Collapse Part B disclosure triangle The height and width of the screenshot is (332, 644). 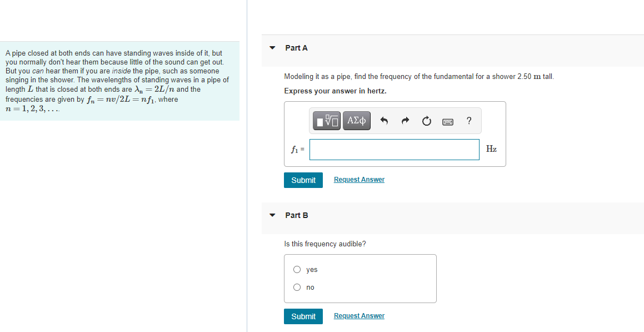(x=272, y=215)
